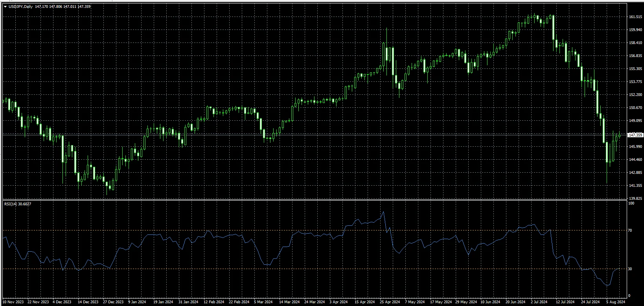This screenshot has height=306, width=644.
Task: Click the 2 Jul 2024 date label
Action: (x=539, y=302)
